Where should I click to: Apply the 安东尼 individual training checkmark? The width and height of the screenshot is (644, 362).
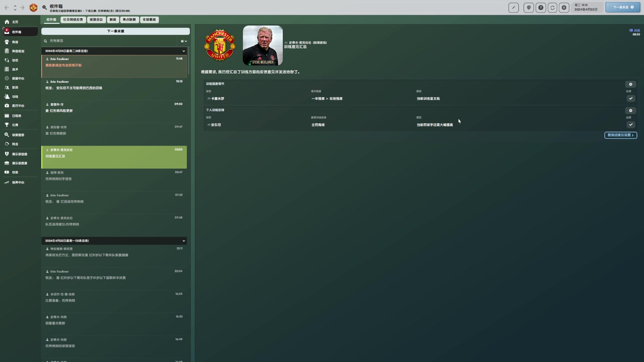[631, 124]
